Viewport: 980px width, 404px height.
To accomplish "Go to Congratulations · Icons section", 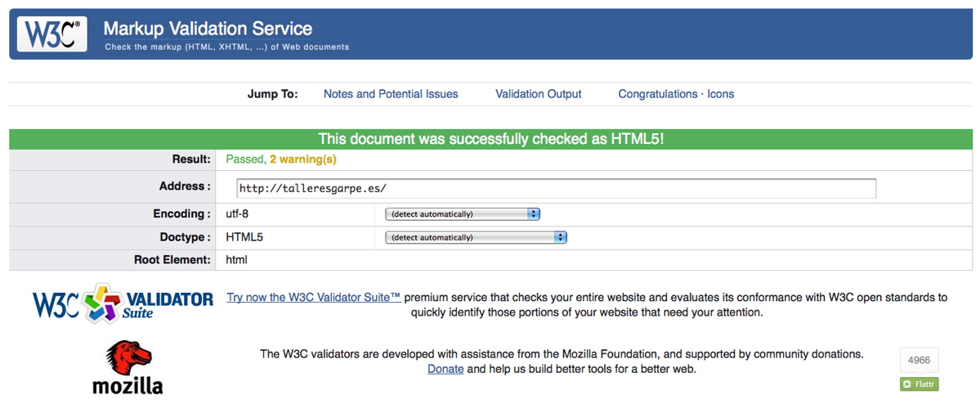I will [676, 94].
